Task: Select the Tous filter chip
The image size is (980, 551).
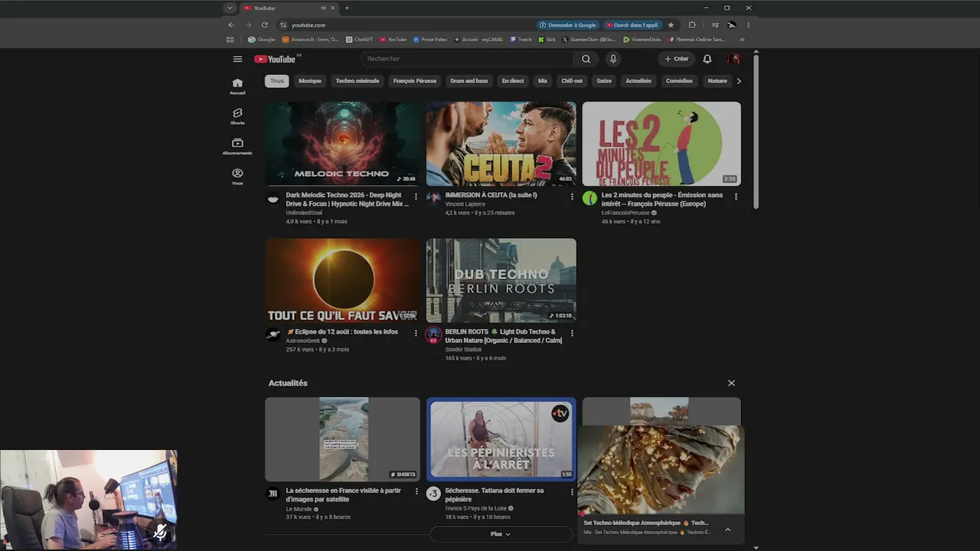Action: [277, 81]
